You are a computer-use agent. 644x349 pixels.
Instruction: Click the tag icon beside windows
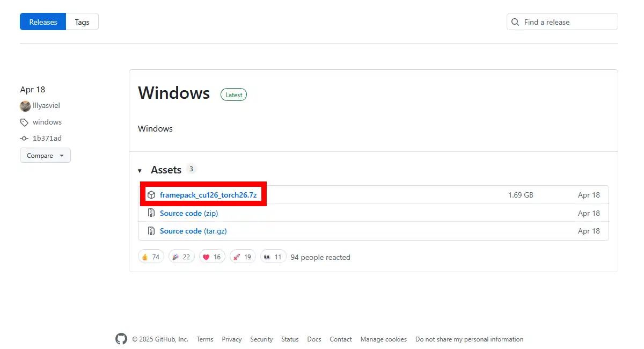24,122
